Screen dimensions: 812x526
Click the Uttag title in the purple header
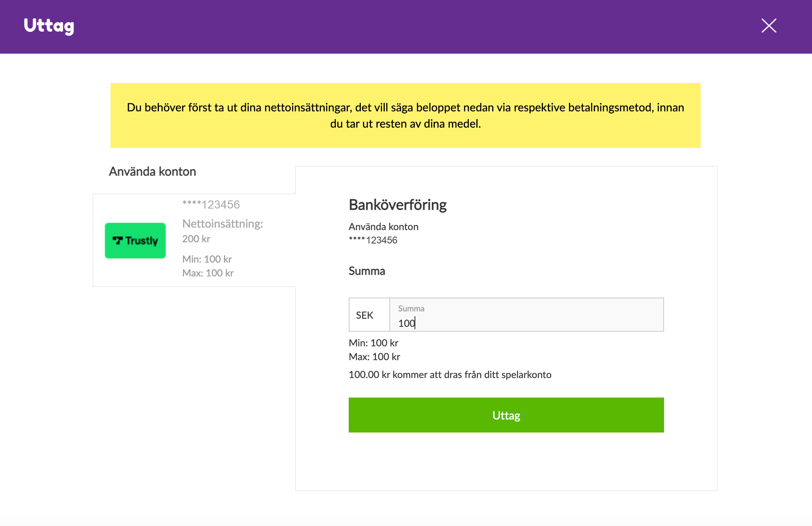click(x=49, y=26)
